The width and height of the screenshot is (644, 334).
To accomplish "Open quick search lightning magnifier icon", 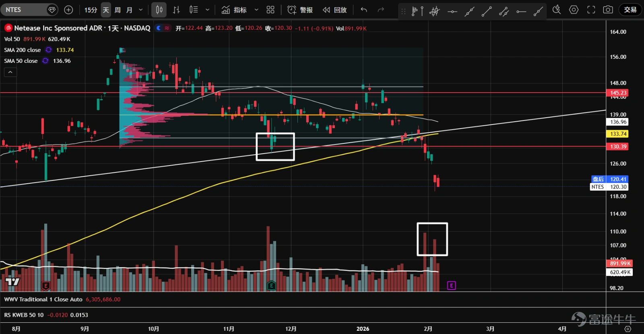I will pos(557,10).
